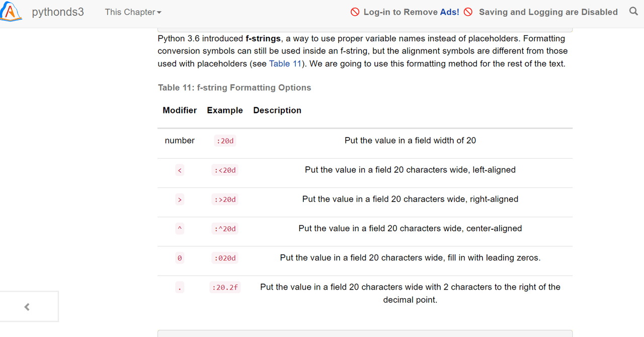Select the :20d example code

point(225,141)
